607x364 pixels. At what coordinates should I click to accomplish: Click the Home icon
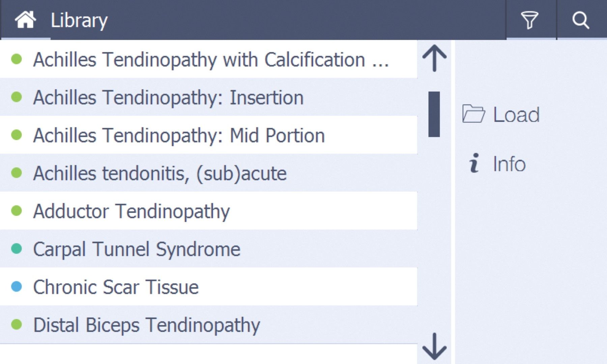(25, 20)
